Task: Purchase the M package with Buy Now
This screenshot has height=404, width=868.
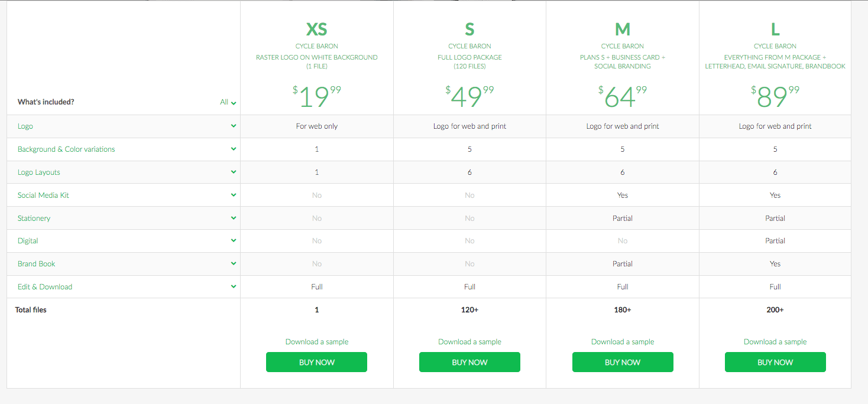Action: 623,362
